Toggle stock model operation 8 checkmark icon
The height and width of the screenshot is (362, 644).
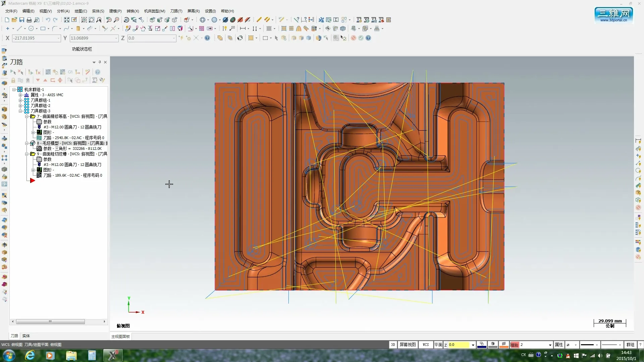[x=33, y=143]
